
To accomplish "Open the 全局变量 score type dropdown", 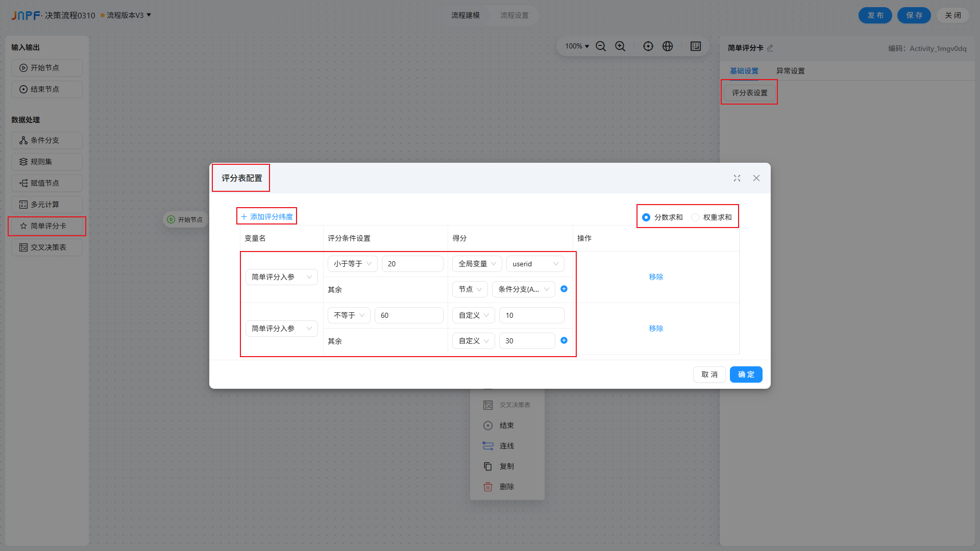I will pos(477,264).
